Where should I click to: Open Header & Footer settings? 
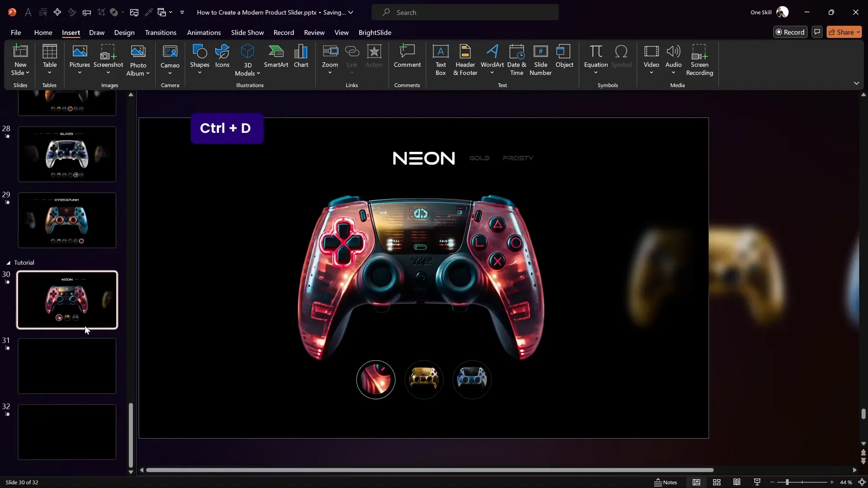(465, 60)
